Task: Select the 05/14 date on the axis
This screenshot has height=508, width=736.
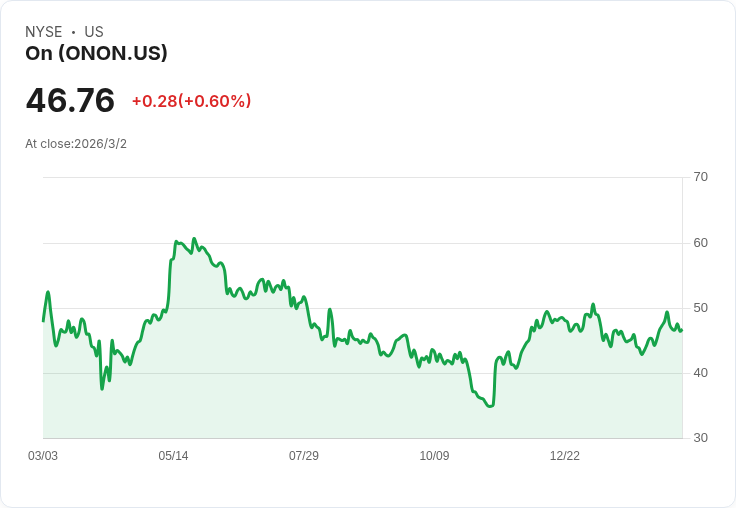Action: tap(173, 456)
